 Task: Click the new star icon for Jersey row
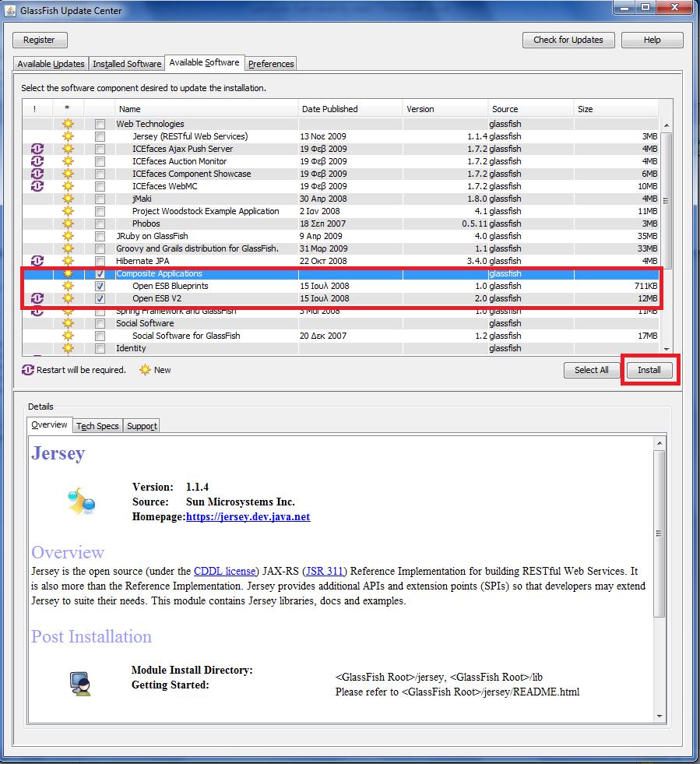pyautogui.click(x=68, y=136)
